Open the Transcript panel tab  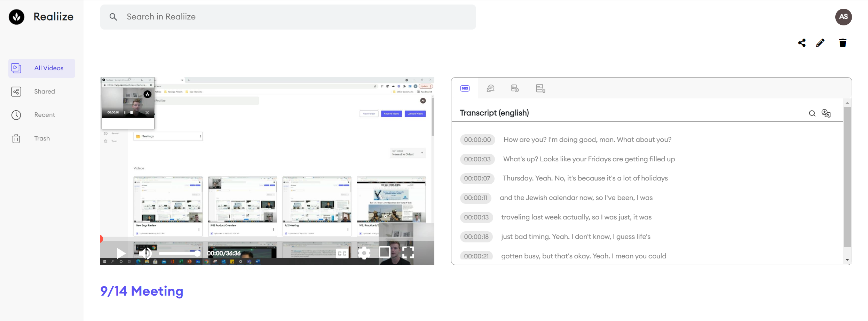coord(466,89)
